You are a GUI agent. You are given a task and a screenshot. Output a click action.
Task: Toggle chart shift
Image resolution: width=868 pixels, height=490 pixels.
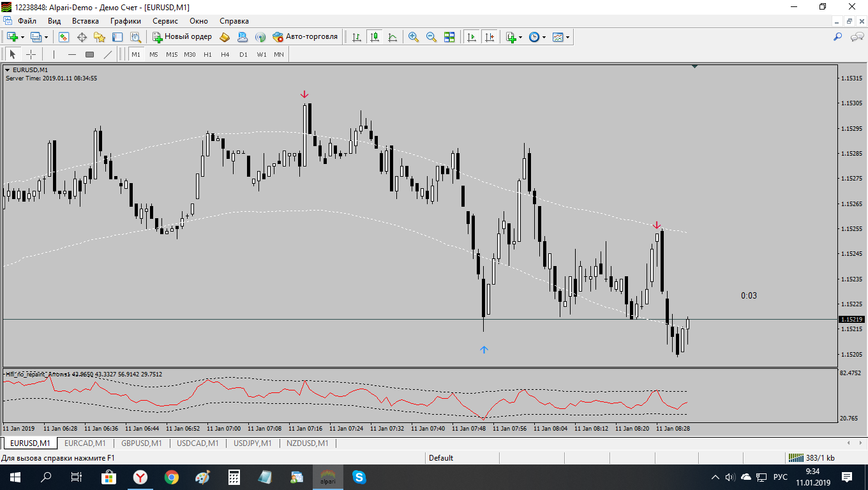[490, 37]
